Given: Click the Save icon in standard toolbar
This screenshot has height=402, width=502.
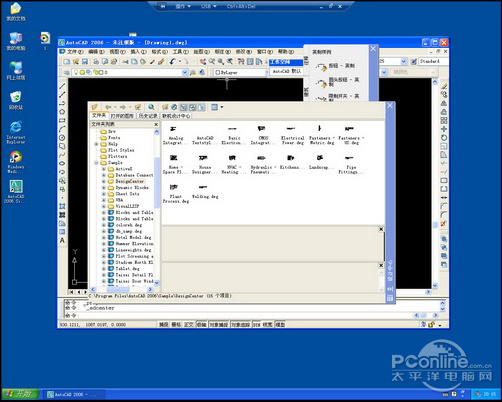Looking at the screenshot, I should [85, 62].
